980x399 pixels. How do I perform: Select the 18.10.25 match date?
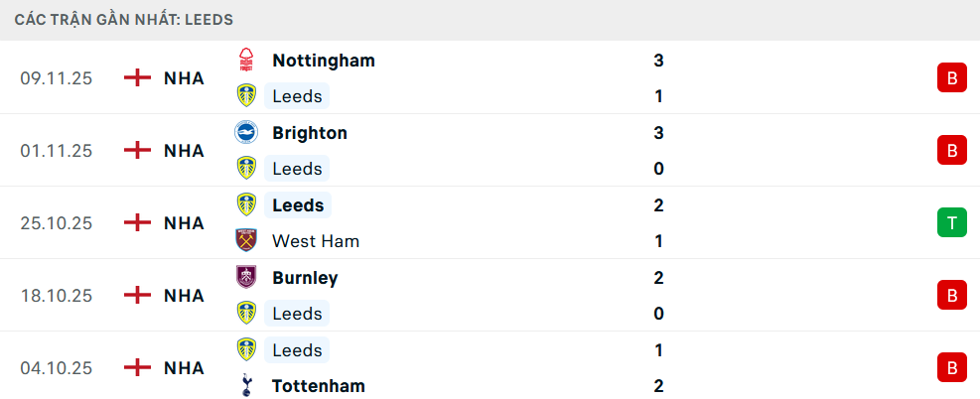[x=56, y=296]
